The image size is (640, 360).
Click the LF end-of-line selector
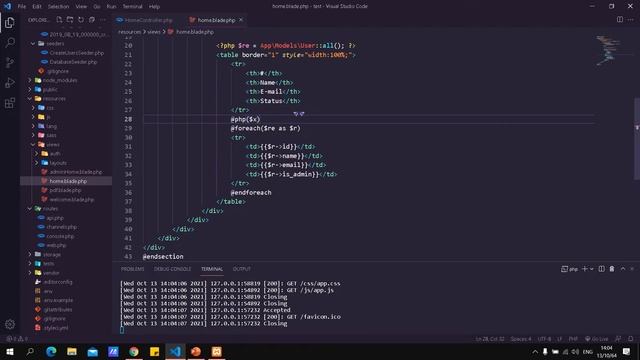click(560, 339)
